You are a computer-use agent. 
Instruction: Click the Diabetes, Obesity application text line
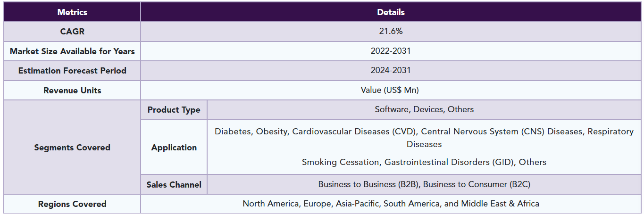point(424,132)
